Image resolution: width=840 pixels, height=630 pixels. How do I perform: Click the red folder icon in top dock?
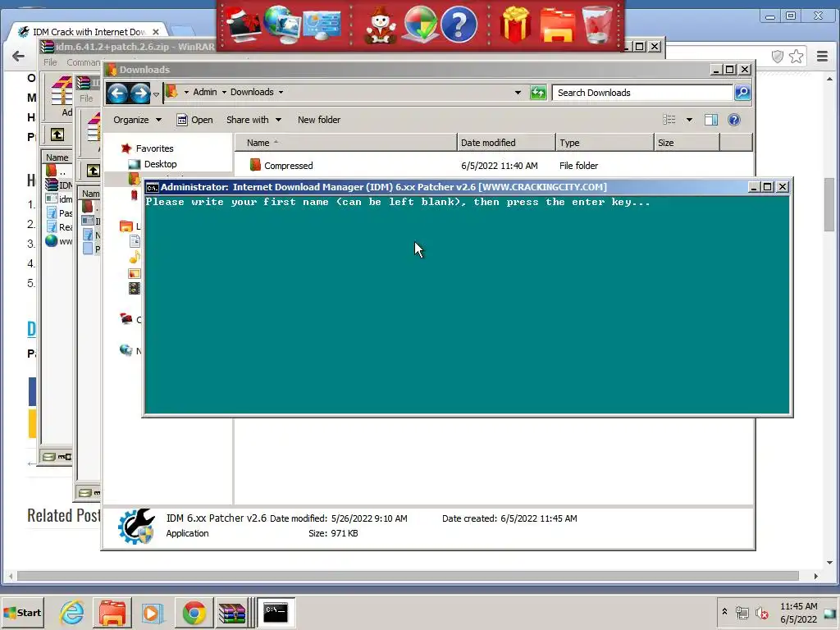tap(557, 25)
